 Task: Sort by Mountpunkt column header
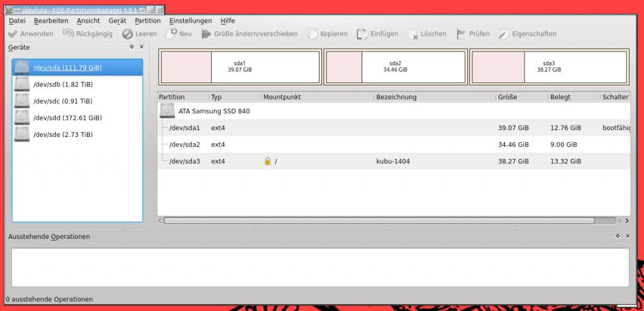pos(282,97)
